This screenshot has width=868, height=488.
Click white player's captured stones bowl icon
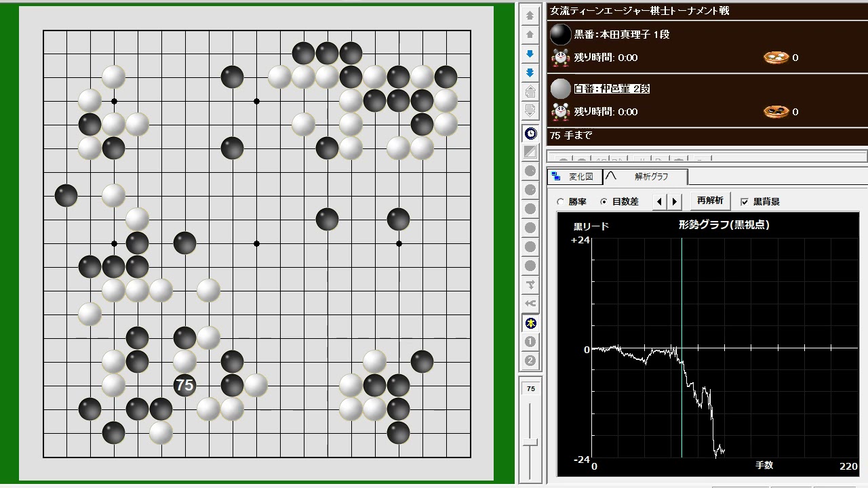[x=776, y=112]
